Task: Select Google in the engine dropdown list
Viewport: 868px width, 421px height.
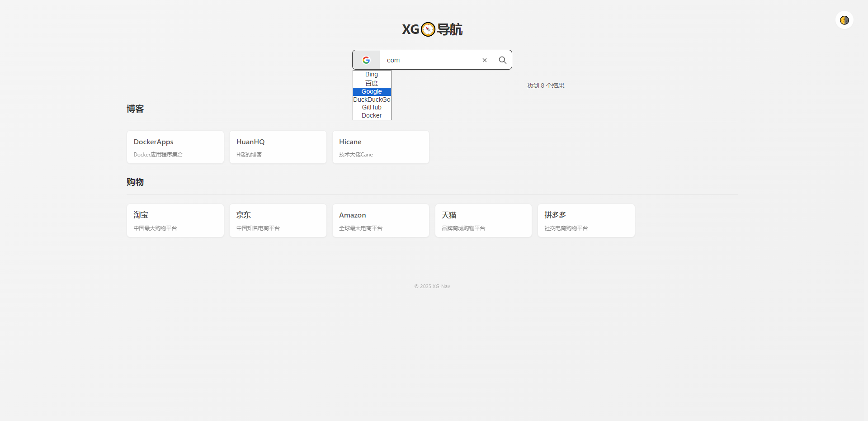Action: tap(372, 92)
